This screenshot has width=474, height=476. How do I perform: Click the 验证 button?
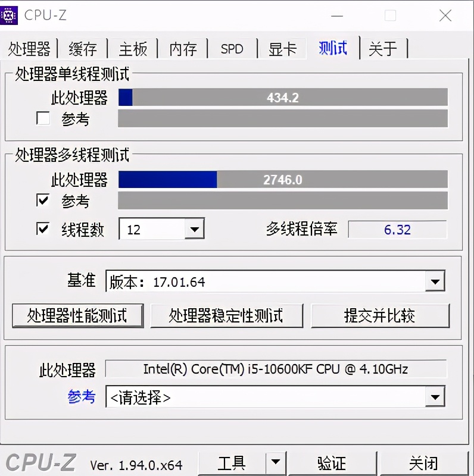(332, 464)
